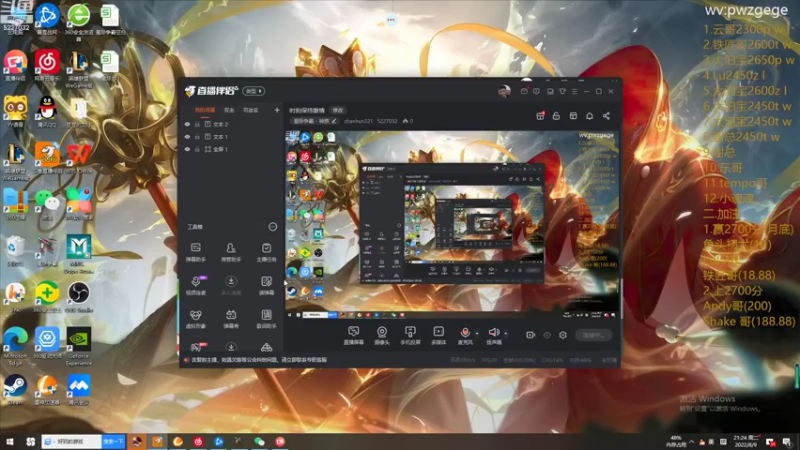Open the feedback chat icon in title bar
The image size is (800, 450).
point(536,91)
